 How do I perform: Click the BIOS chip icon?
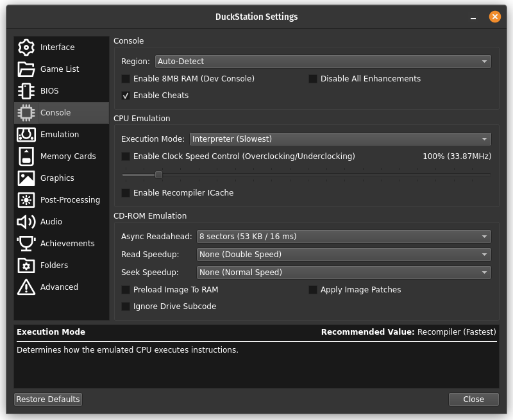tap(26, 91)
